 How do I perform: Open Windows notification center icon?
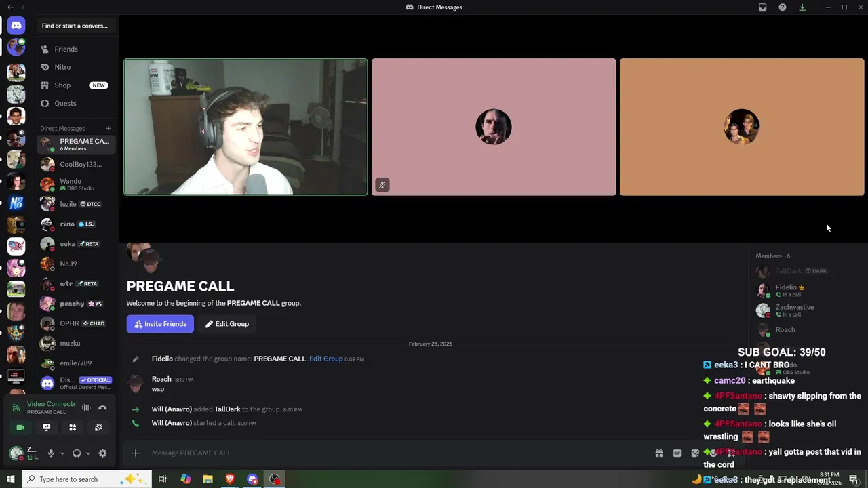[854, 479]
